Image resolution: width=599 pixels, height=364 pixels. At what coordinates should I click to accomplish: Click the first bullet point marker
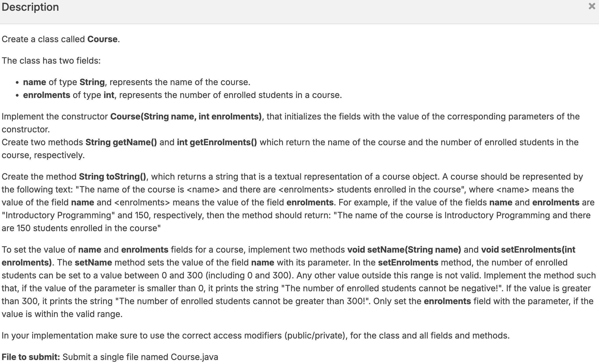coord(17,82)
